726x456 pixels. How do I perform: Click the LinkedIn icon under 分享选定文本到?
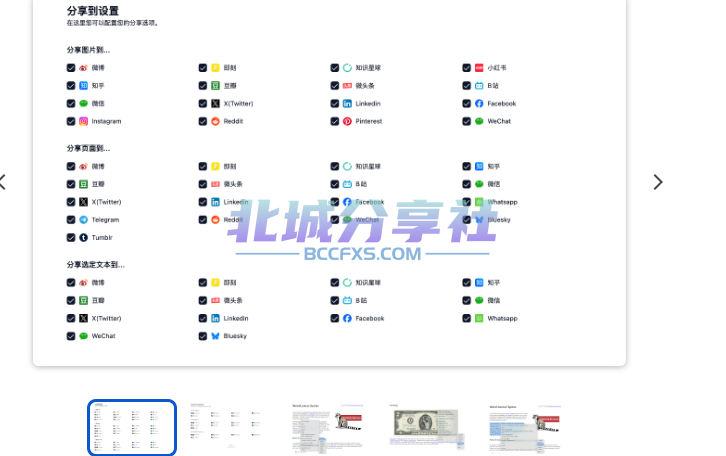[215, 318]
